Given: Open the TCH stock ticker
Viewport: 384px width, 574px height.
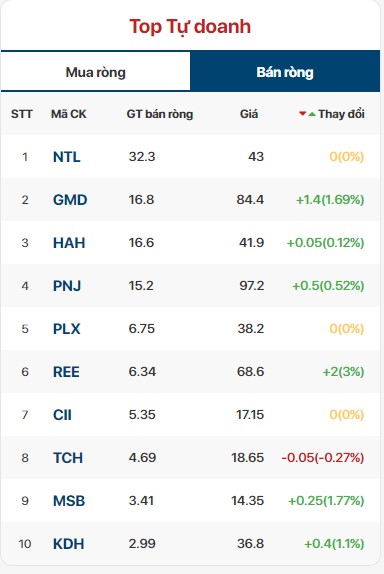Looking at the screenshot, I should click(x=68, y=458).
